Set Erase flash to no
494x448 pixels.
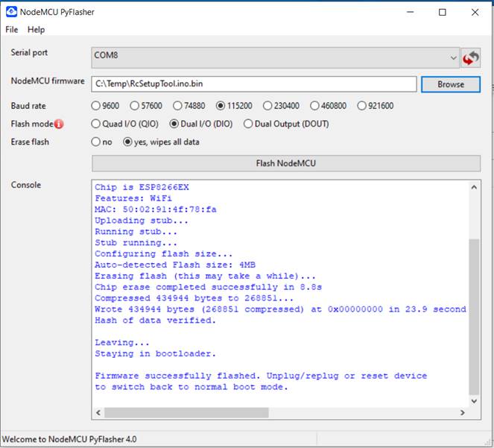point(101,142)
